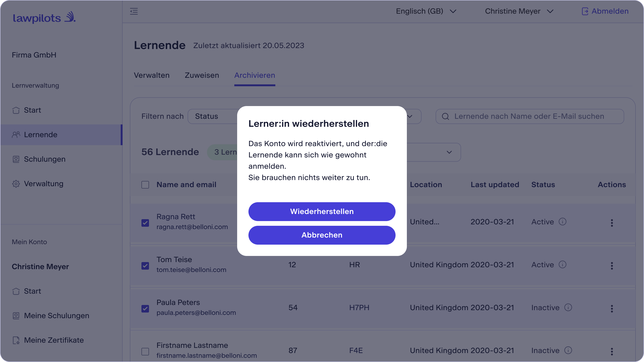Switch to the Zuweisen tab

pos(202,75)
